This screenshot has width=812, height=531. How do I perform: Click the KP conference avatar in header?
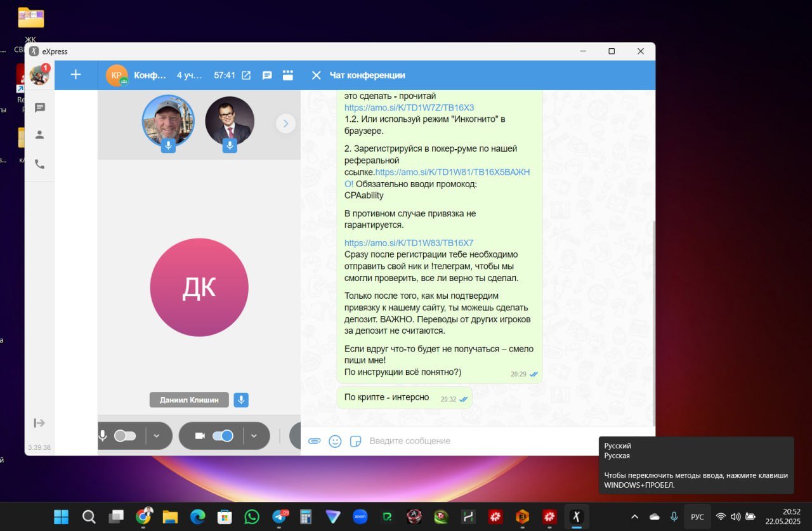pyautogui.click(x=117, y=75)
